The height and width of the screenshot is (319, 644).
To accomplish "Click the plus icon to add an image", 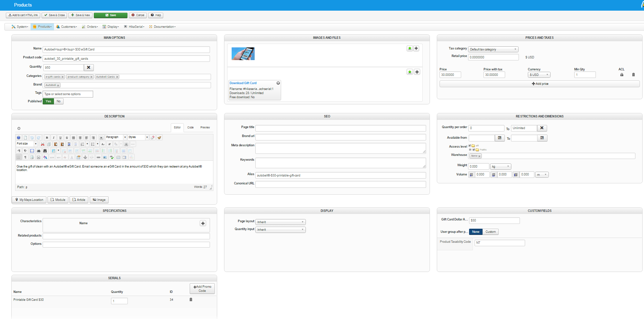I will (416, 48).
